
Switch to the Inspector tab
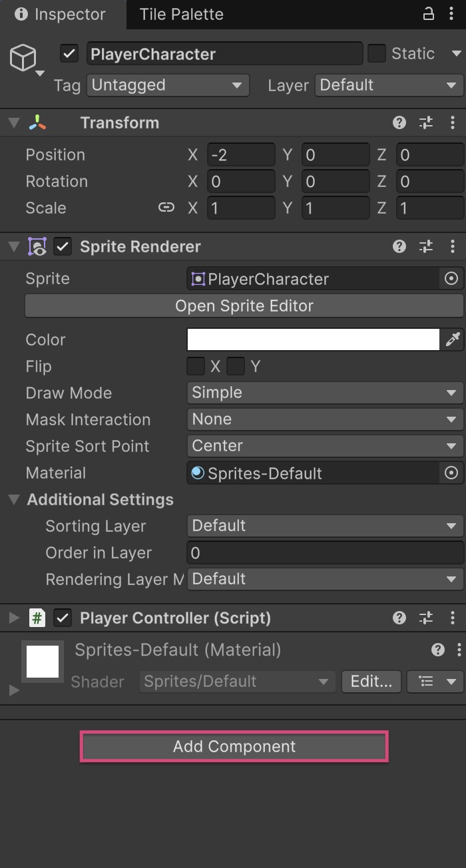tap(59, 14)
